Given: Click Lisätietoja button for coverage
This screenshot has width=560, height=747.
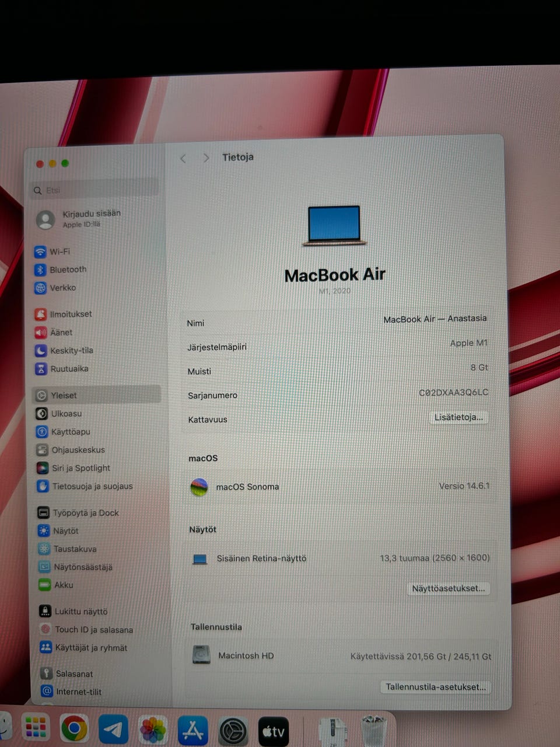Looking at the screenshot, I should (459, 417).
